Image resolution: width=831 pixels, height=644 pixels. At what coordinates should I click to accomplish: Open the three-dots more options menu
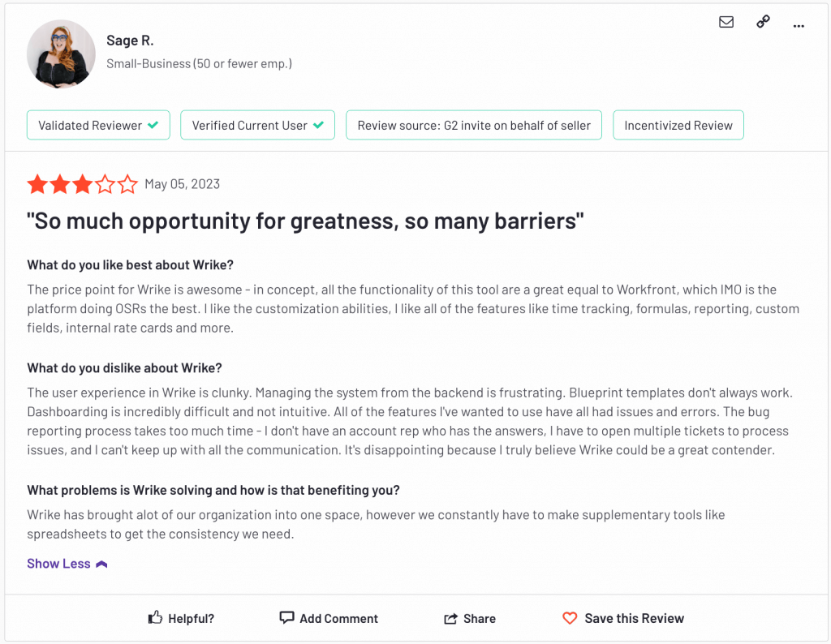(x=799, y=25)
